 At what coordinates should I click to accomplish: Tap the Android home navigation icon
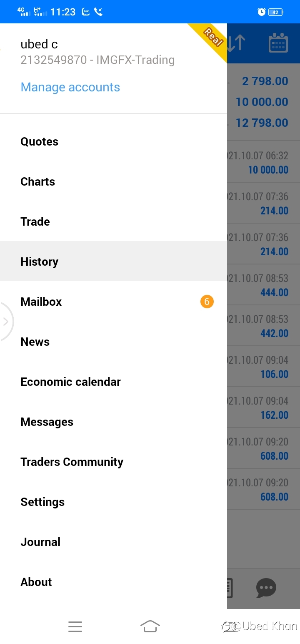(150, 626)
